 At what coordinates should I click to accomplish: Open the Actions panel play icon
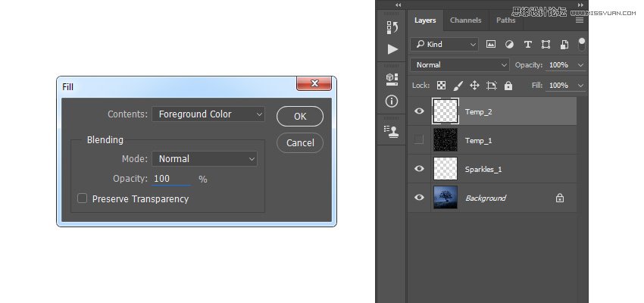tap(392, 49)
